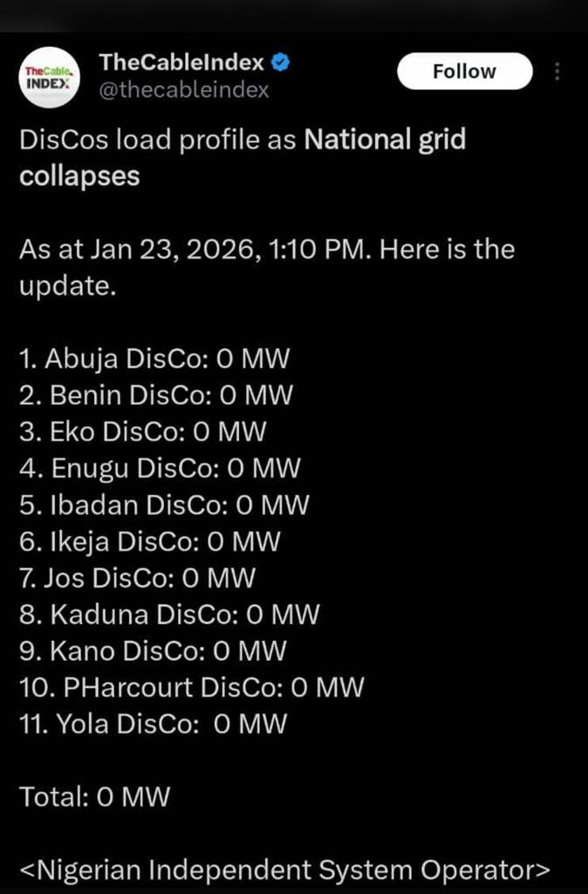Click the verified blue checkmark badge
588x894 pixels.
coord(278,62)
